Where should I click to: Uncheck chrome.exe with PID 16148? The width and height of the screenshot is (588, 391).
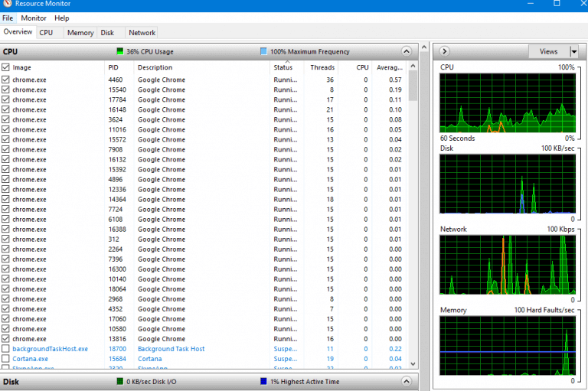[x=5, y=109]
